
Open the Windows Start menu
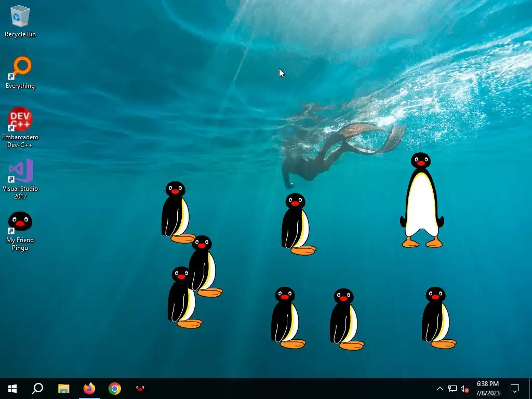pos(12,389)
